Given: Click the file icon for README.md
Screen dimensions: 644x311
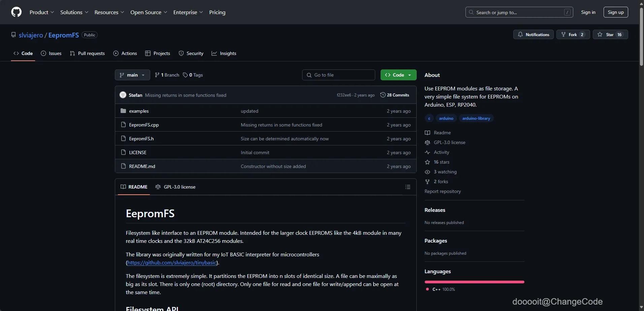Looking at the screenshot, I should [123, 166].
